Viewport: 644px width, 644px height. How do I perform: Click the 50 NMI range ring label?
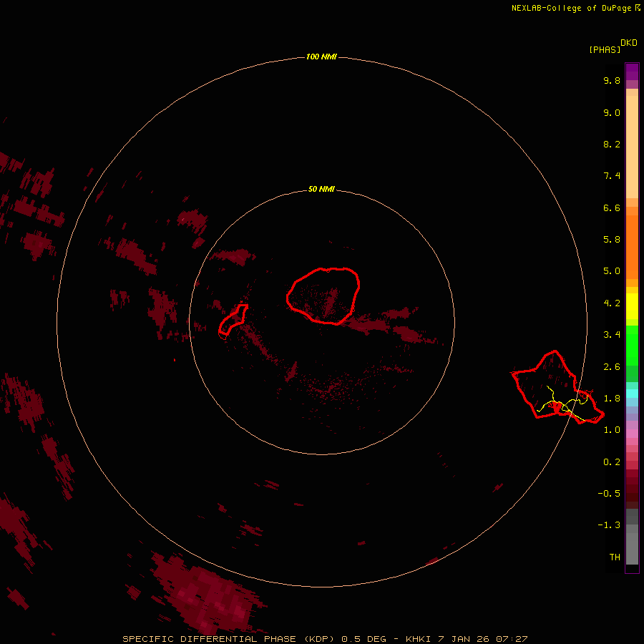pyautogui.click(x=321, y=189)
